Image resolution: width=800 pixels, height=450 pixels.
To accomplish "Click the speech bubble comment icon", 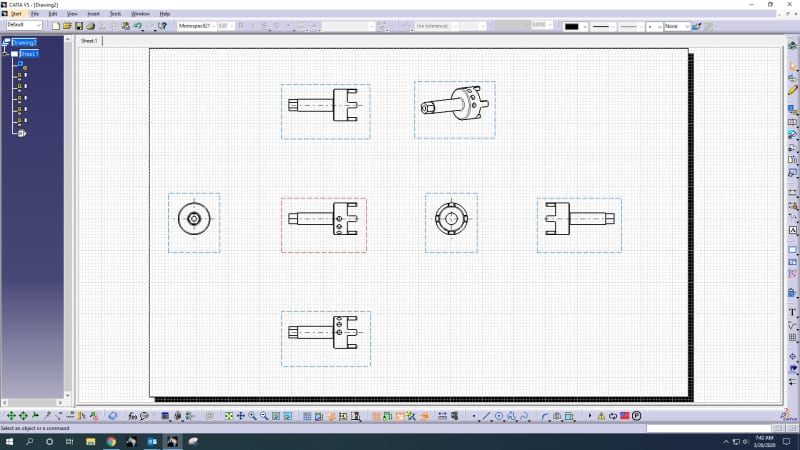I will (144, 416).
